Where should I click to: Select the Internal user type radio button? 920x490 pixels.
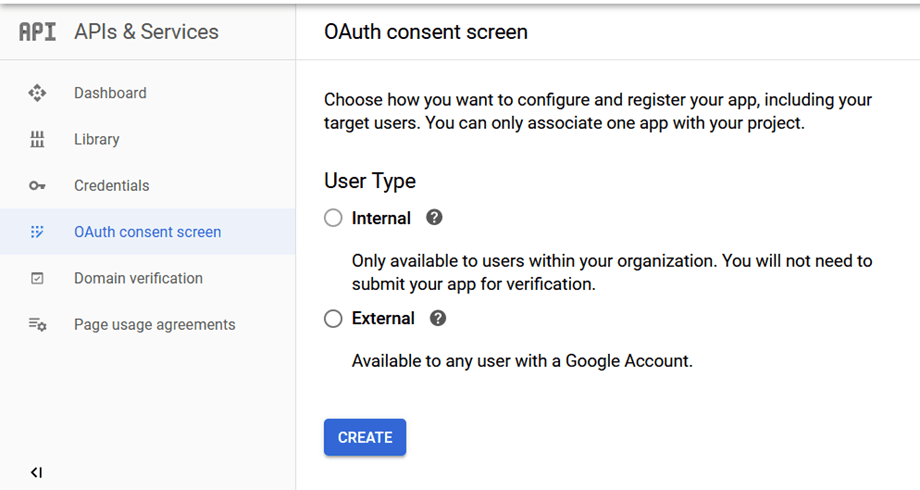coord(333,218)
